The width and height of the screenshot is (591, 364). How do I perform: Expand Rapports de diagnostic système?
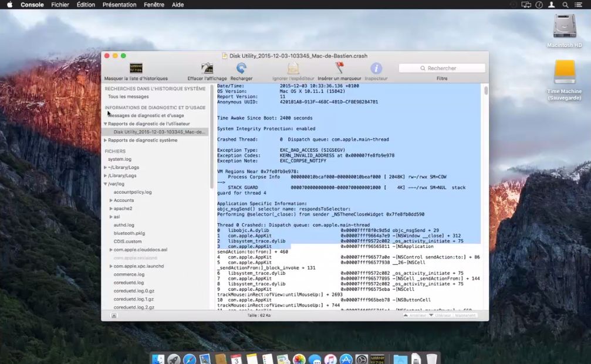[106, 140]
